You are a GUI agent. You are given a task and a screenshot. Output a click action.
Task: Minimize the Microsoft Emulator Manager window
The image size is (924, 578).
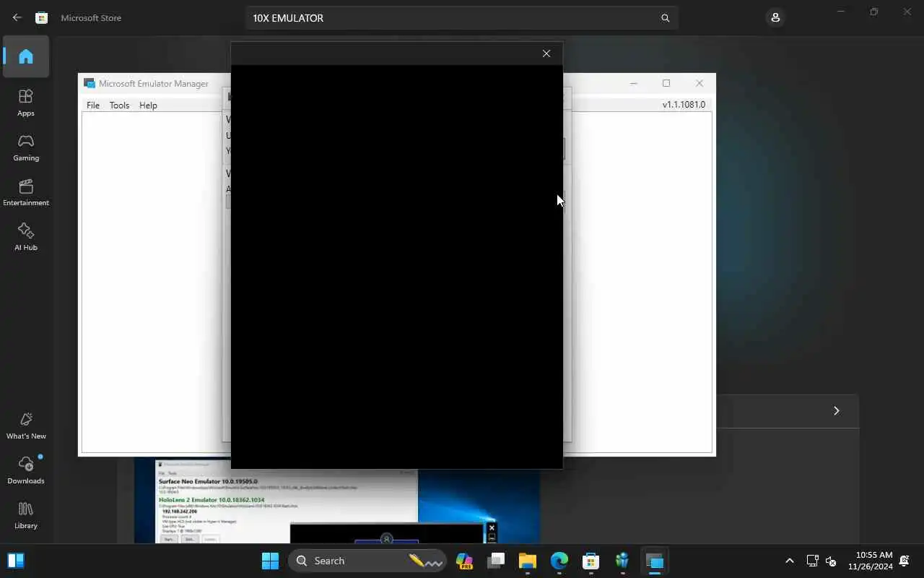pos(634,83)
